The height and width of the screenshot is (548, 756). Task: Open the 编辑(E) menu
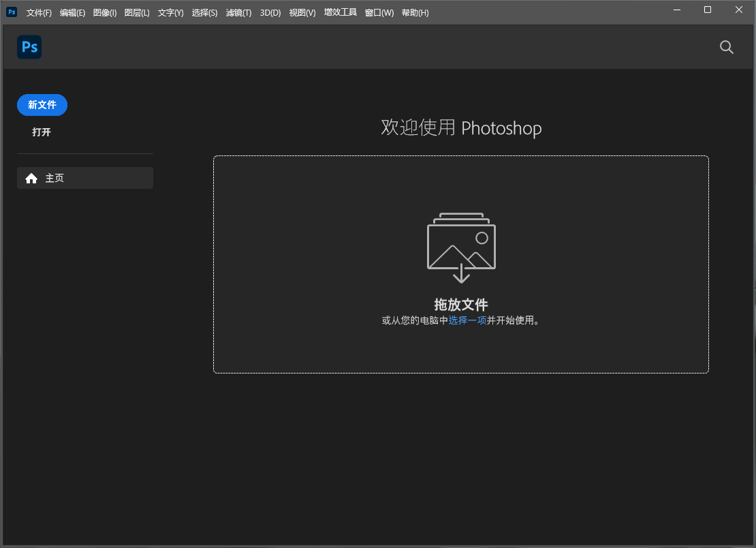click(x=72, y=13)
